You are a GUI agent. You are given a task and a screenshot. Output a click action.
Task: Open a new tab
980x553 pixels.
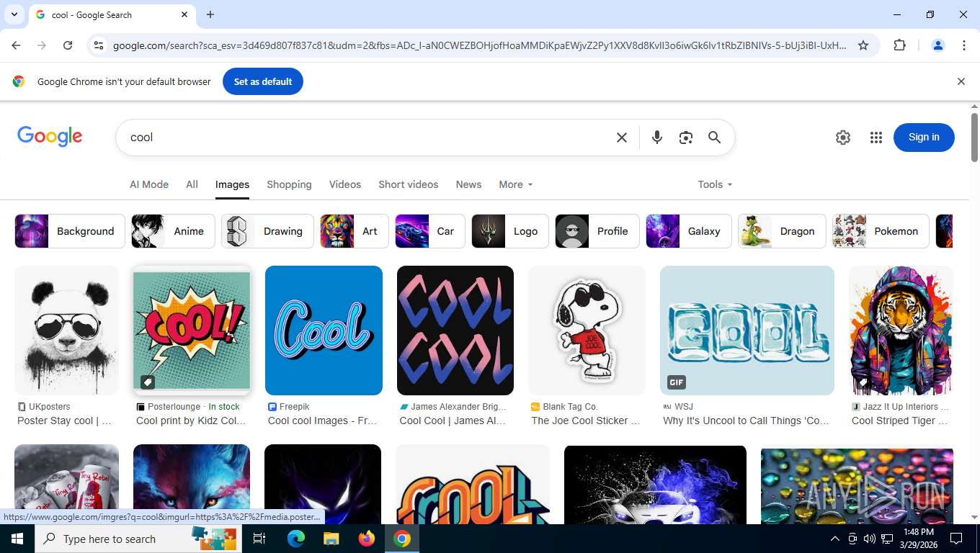(210, 14)
